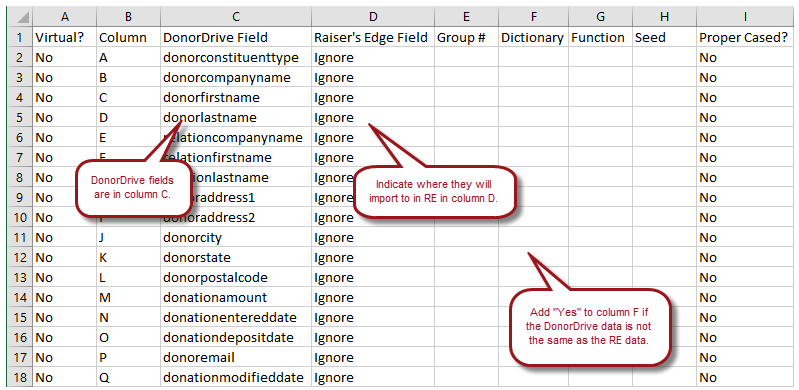
Task: Click empty Function cell in row 6
Action: pyautogui.click(x=600, y=138)
